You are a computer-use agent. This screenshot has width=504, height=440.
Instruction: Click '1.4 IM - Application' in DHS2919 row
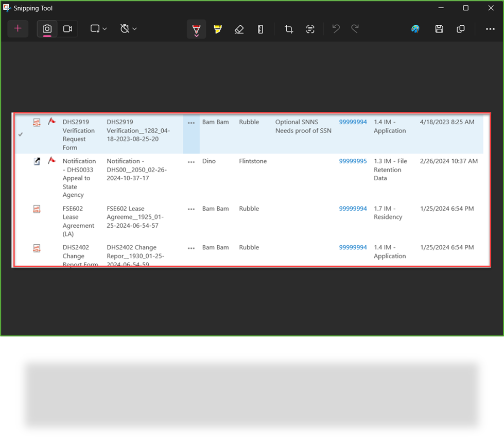pyautogui.click(x=390, y=126)
